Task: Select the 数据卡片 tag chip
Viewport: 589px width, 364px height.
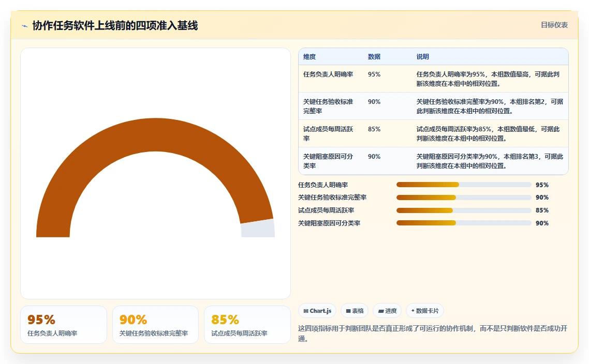Action: (x=425, y=311)
